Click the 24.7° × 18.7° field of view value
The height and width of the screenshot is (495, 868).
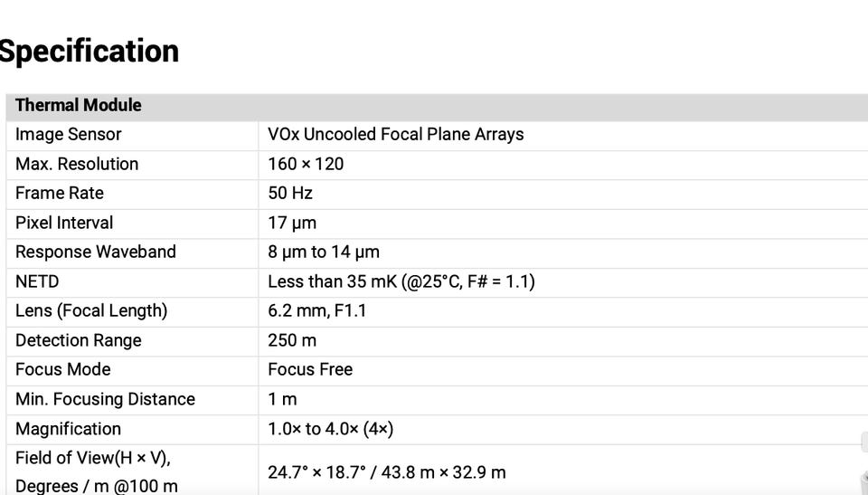coord(386,472)
